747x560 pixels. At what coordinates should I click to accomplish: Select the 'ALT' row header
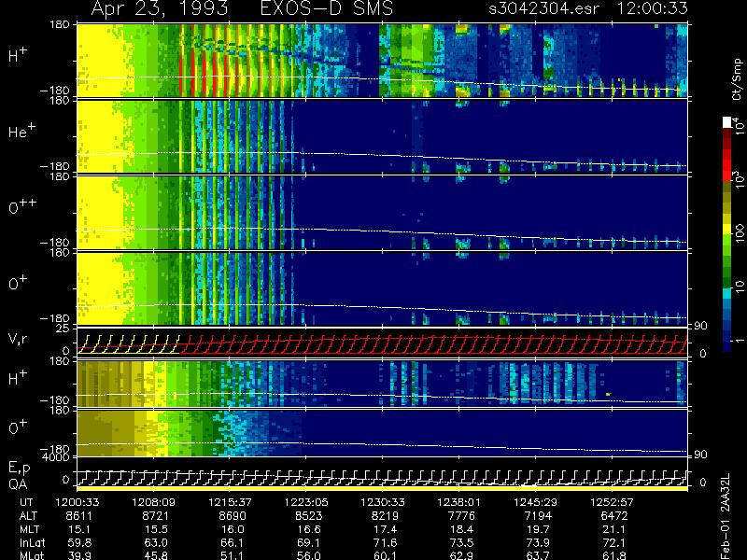(28, 516)
